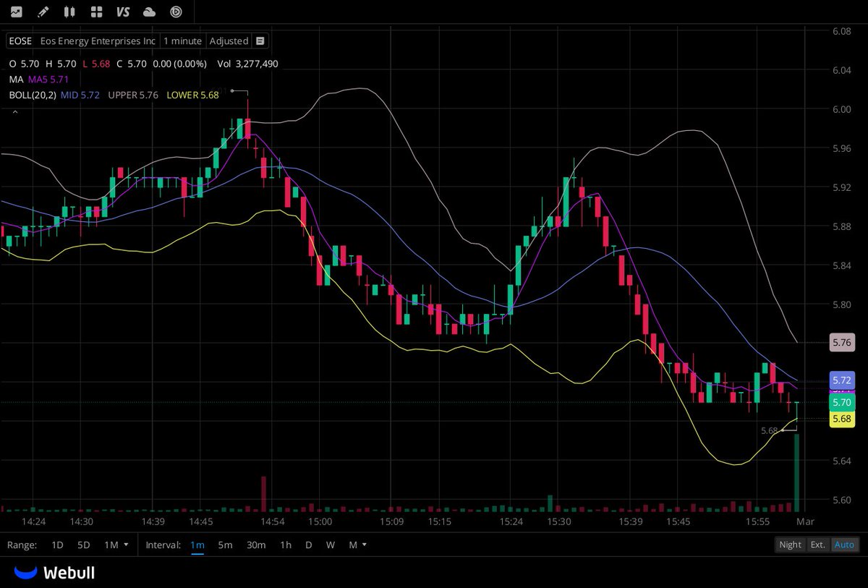
Task: Select the 5m interval
Action: [226, 545]
